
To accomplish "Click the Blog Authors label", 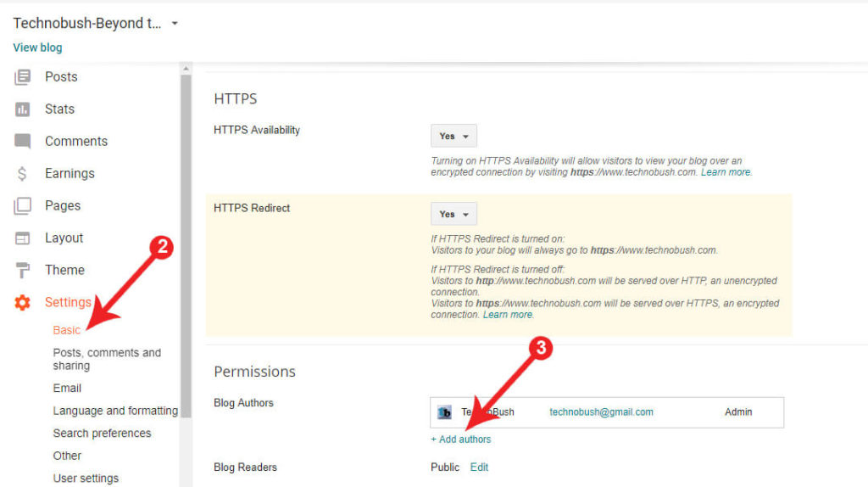I will [243, 403].
